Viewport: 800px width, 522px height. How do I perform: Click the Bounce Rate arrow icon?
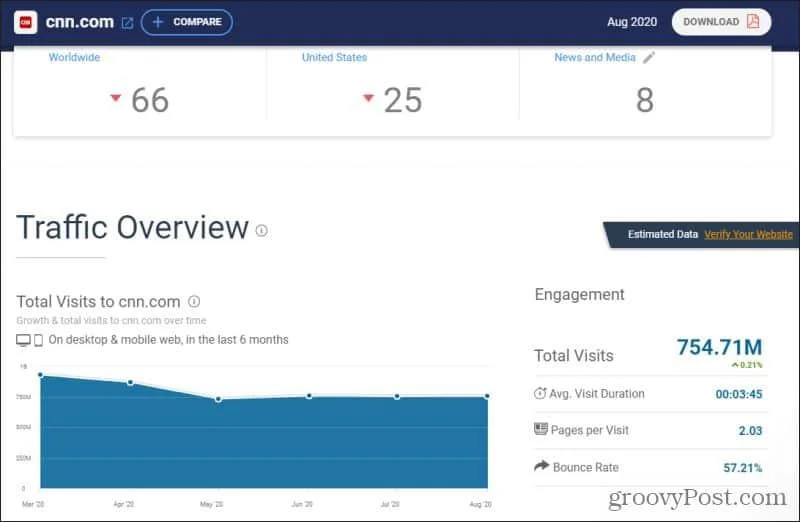point(541,465)
